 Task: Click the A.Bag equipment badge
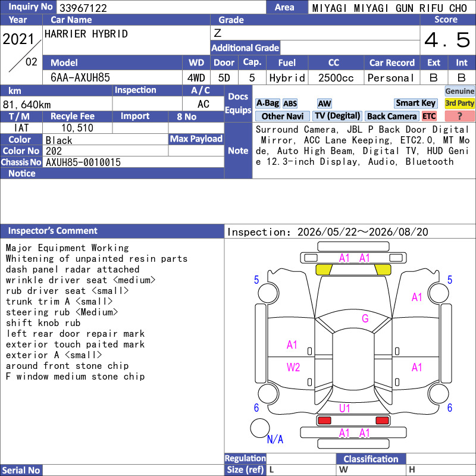pos(267,103)
